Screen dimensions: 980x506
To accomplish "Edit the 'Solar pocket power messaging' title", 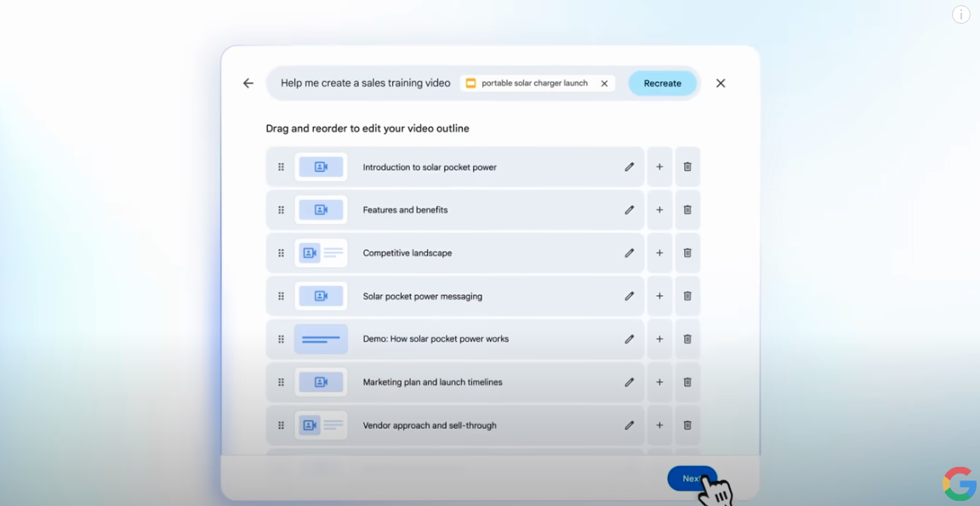I will point(630,297).
